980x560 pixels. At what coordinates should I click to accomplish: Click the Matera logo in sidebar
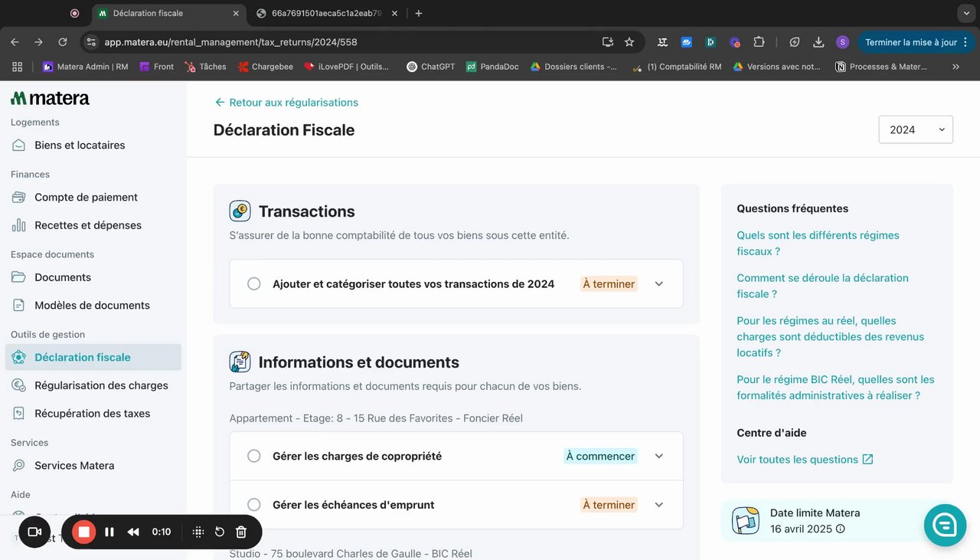[51, 98]
